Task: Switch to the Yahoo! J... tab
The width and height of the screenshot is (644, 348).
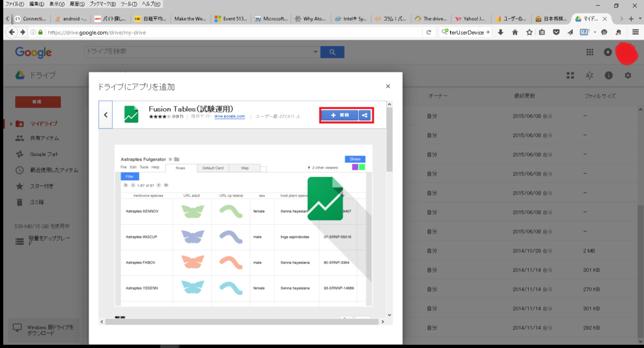Action: pos(470,18)
